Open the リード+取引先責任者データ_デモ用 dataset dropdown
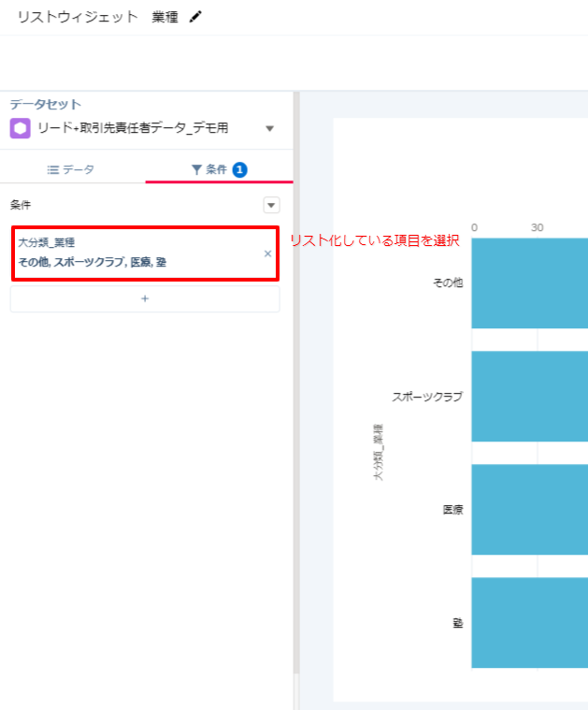The image size is (588, 710). (270, 129)
